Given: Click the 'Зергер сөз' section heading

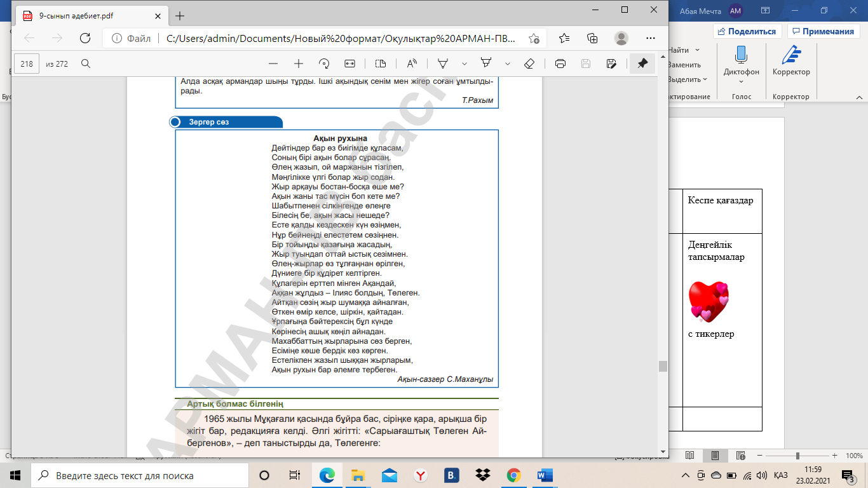Looking at the screenshot, I should click(x=208, y=122).
